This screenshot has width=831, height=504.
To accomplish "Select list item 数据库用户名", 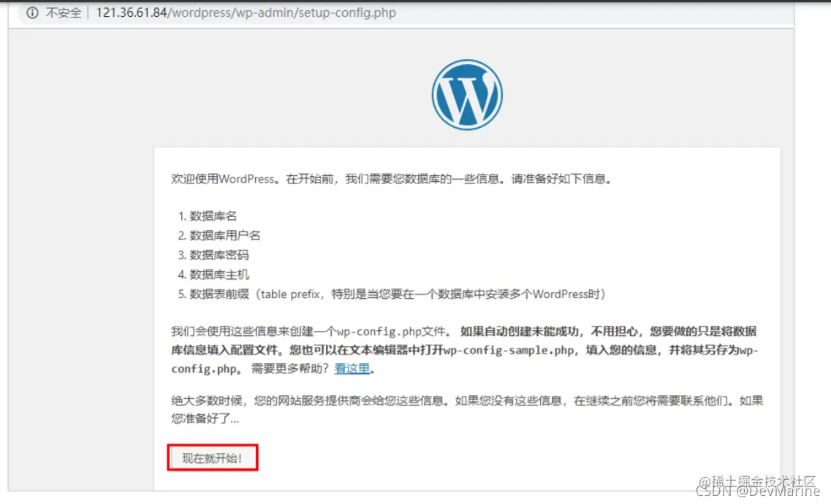I will coord(224,236).
